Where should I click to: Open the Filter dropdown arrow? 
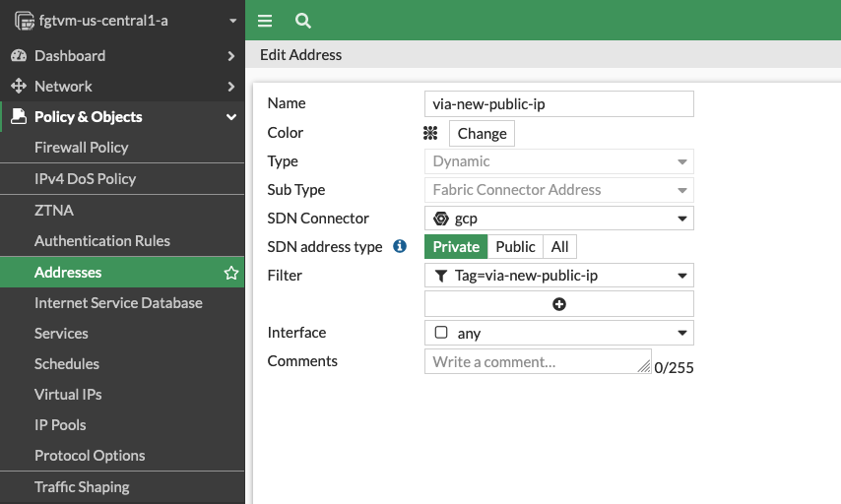[681, 276]
